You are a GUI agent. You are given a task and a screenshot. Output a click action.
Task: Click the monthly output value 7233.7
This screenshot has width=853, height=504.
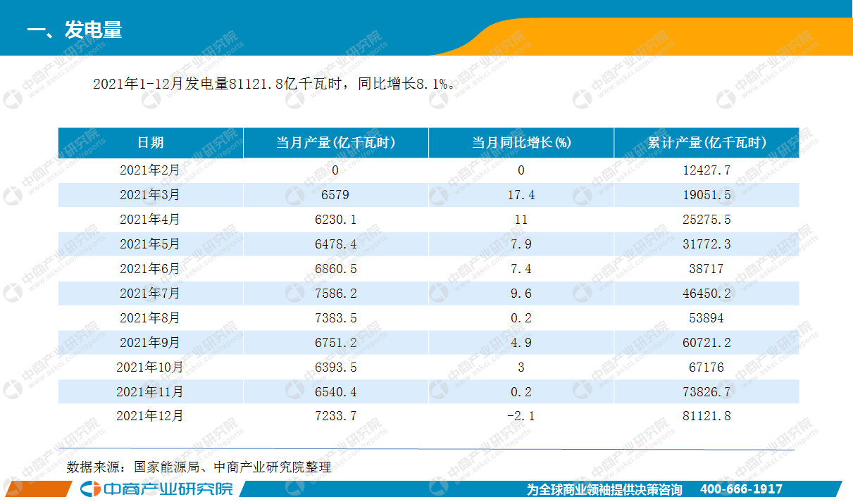click(335, 416)
